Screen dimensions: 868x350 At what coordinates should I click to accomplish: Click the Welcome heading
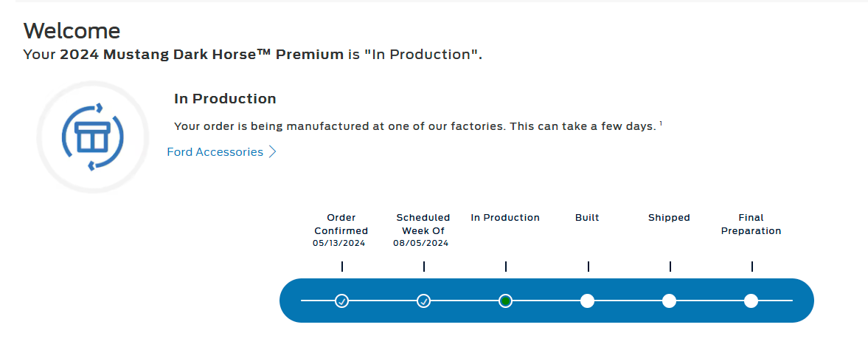coord(72,30)
